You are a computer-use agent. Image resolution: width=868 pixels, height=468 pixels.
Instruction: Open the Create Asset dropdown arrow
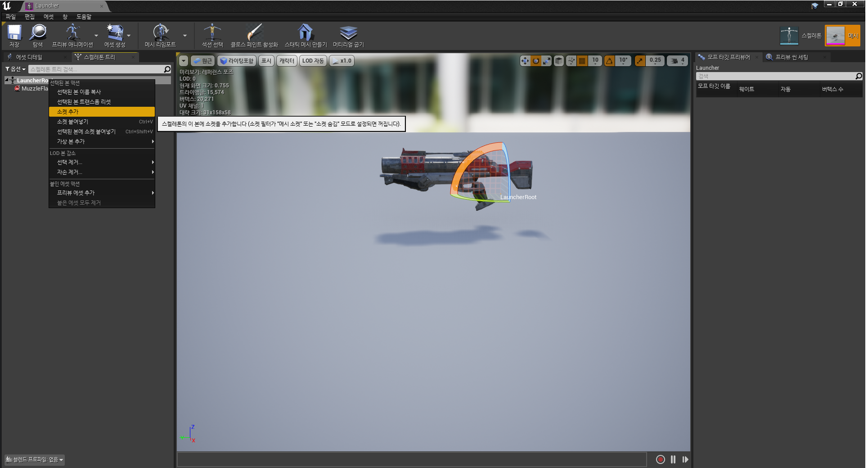click(129, 36)
